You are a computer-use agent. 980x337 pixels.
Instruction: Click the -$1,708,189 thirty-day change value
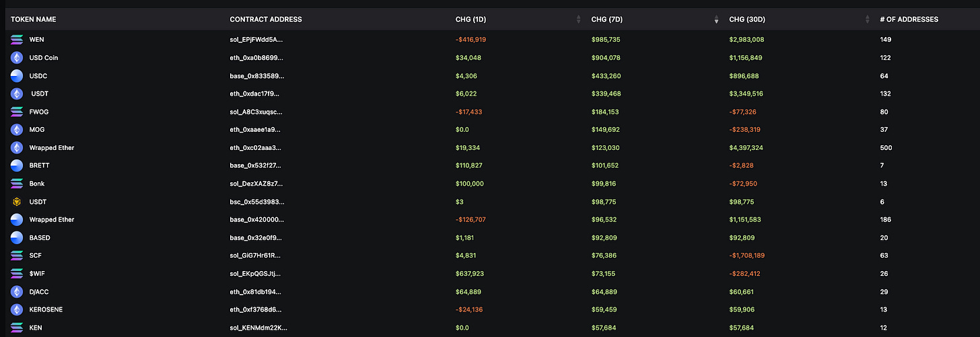(x=747, y=256)
